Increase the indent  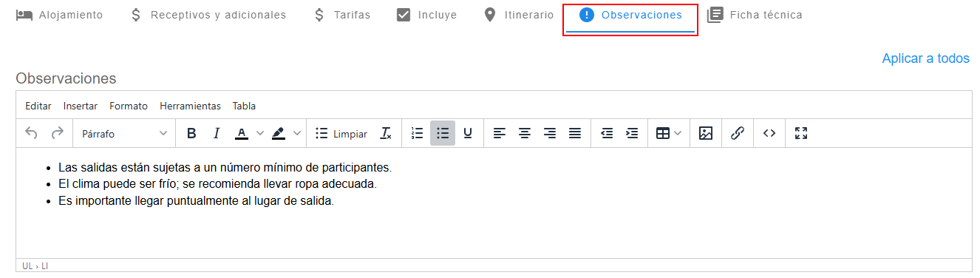[x=632, y=133]
